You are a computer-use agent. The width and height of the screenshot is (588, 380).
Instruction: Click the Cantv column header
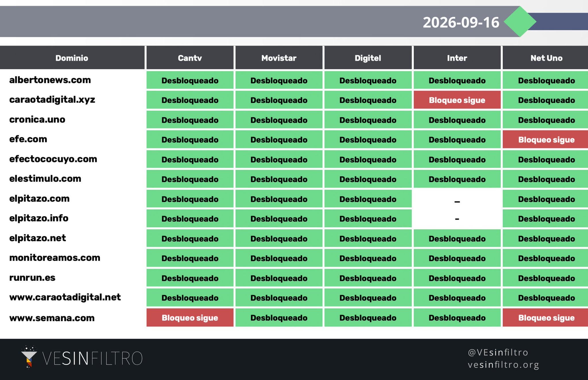pos(190,58)
